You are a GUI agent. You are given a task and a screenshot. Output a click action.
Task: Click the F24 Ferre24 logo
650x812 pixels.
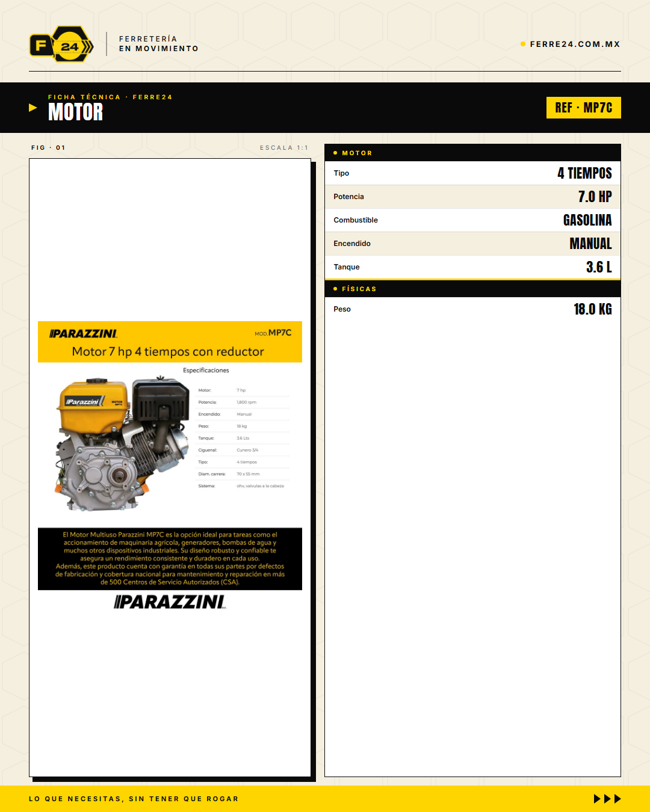point(61,44)
